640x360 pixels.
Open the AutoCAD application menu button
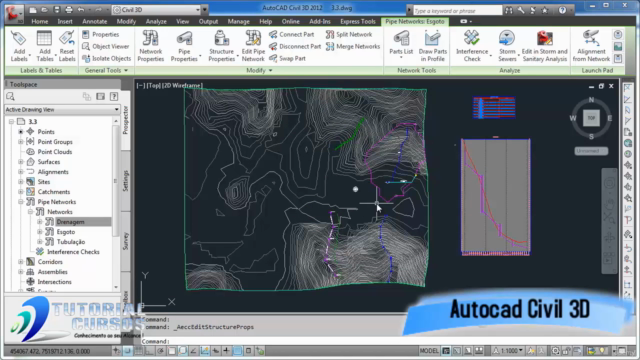point(13,13)
